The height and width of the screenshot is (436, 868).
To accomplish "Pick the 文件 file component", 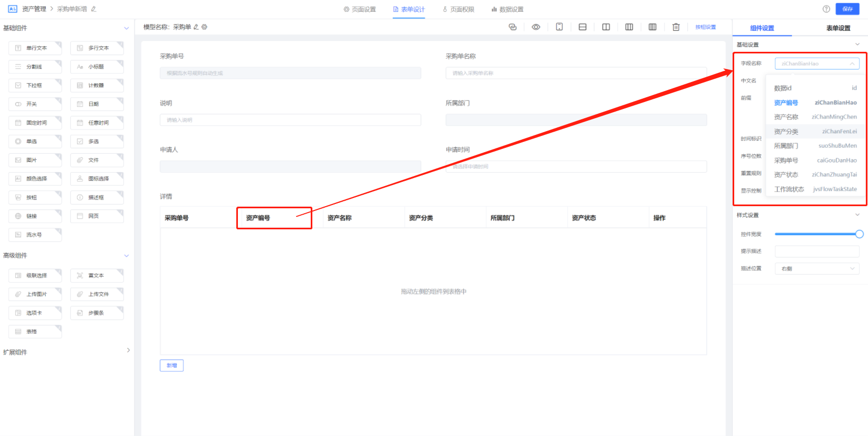I will click(97, 160).
